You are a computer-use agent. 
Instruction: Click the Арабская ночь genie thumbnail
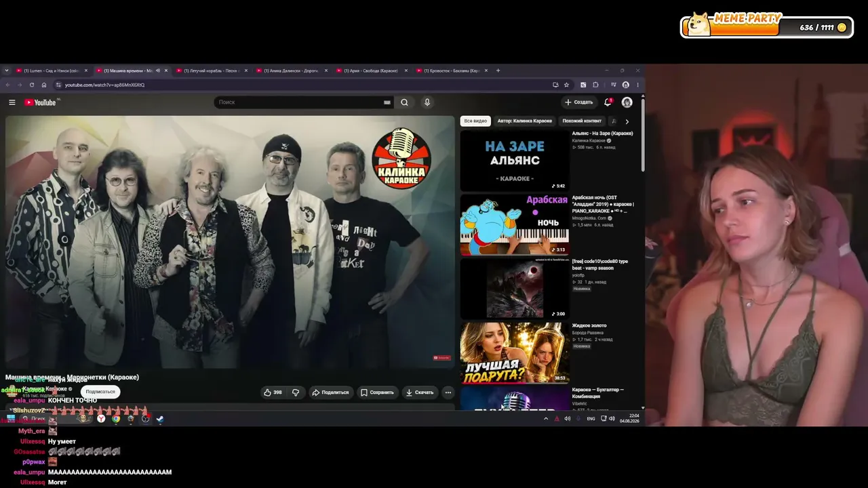515,224
